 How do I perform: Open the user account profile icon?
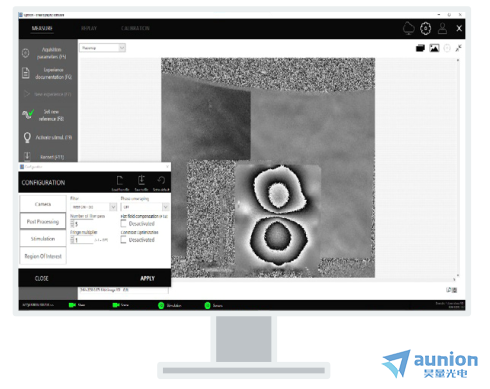coord(443,28)
